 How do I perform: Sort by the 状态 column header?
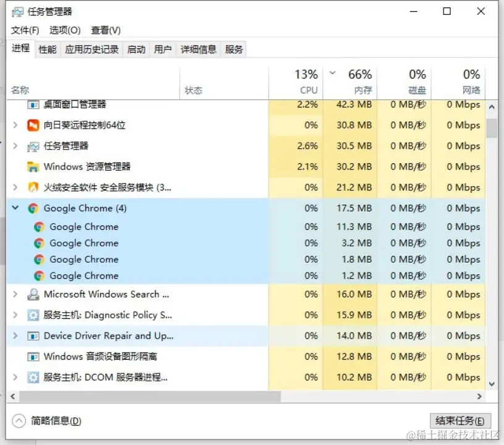[224, 83]
